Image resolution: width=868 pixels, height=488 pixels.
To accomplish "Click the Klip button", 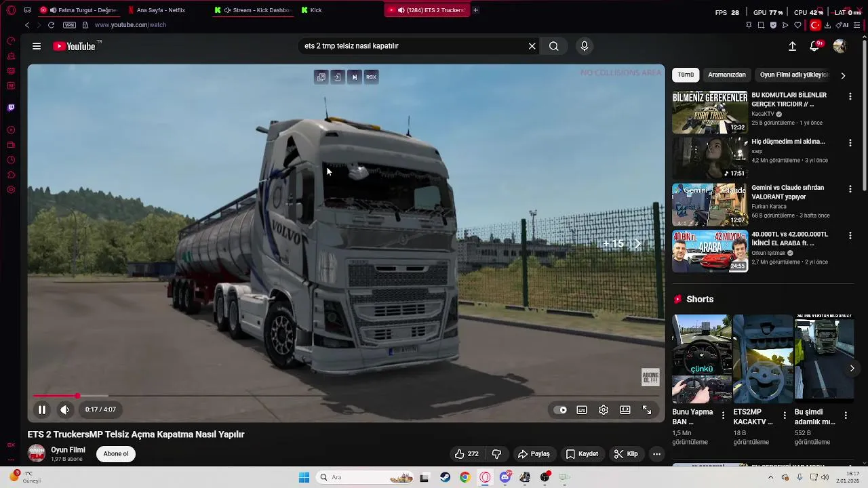I will pos(626,454).
